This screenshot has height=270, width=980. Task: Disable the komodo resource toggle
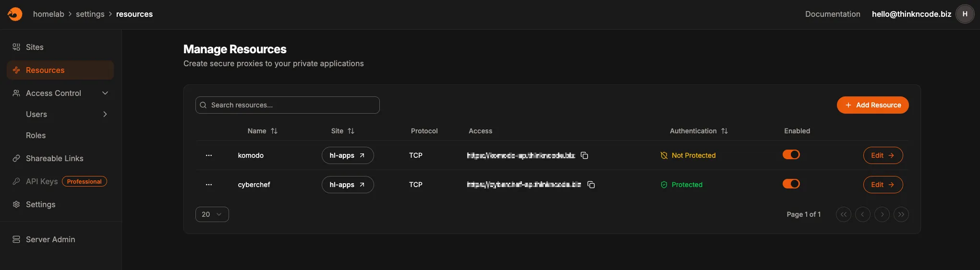tap(791, 154)
